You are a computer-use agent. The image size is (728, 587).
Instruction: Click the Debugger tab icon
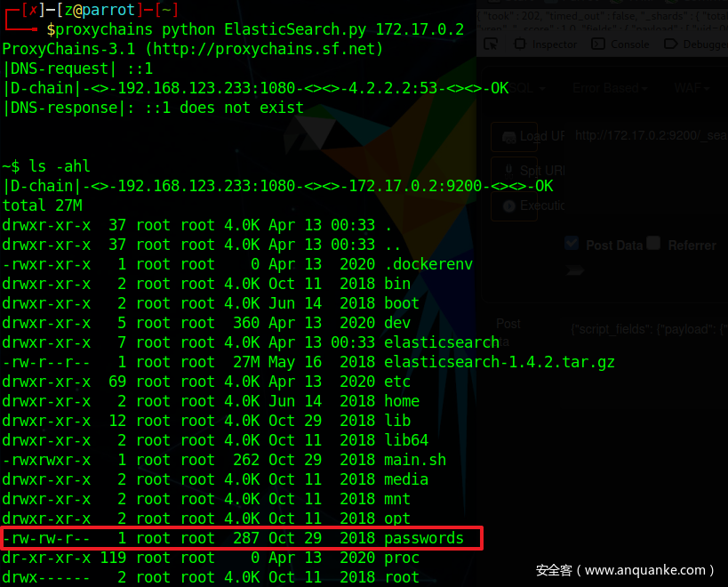(671, 44)
